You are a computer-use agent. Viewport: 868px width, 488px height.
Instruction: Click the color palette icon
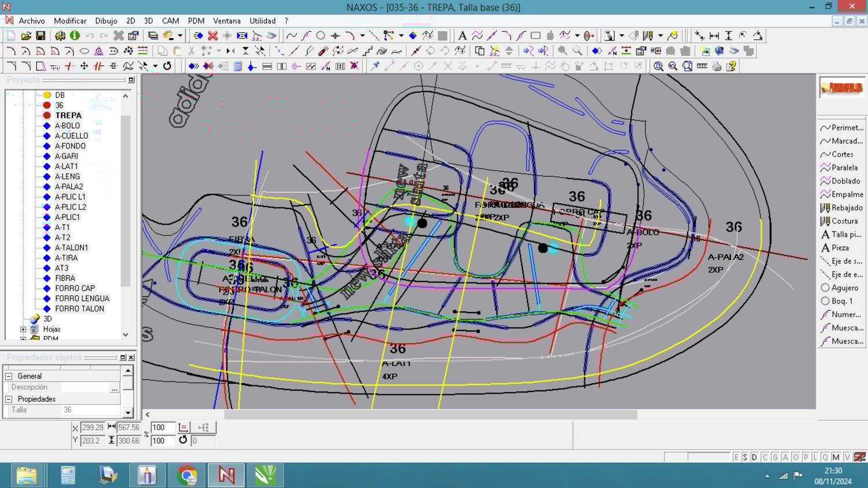[x=169, y=36]
